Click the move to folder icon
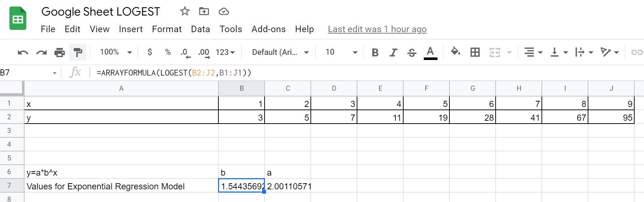Screen dimensions: 644x202 [x=204, y=12]
